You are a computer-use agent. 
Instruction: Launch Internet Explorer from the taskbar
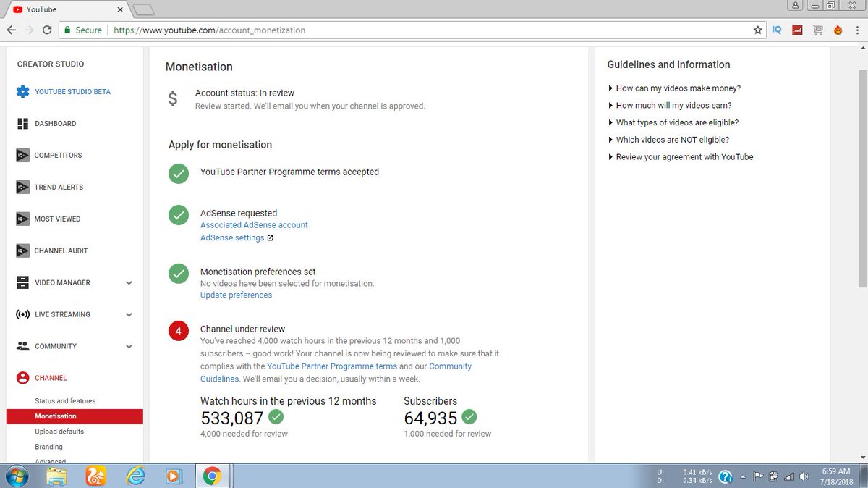[135, 476]
